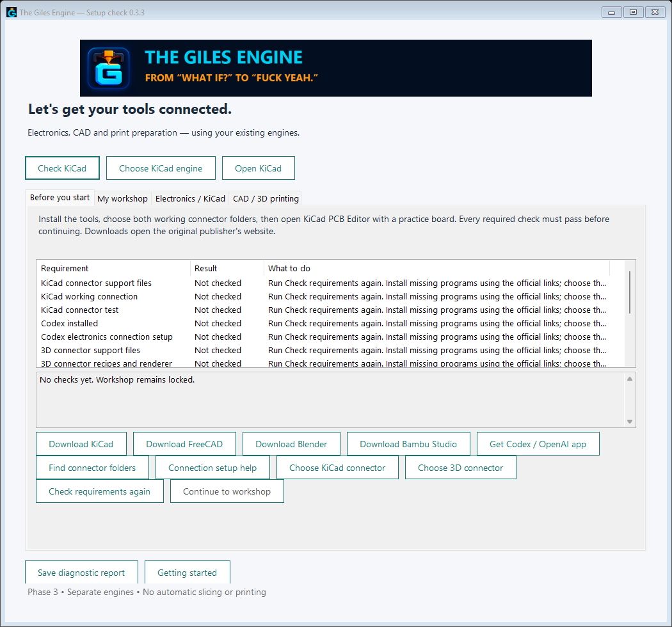Open the CAD / 3D printing tab

tap(266, 198)
